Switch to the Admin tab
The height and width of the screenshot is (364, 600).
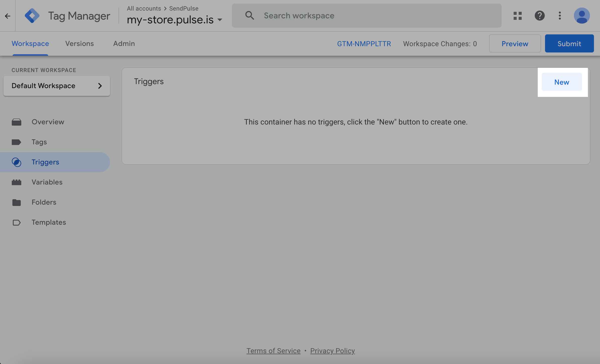(x=124, y=44)
